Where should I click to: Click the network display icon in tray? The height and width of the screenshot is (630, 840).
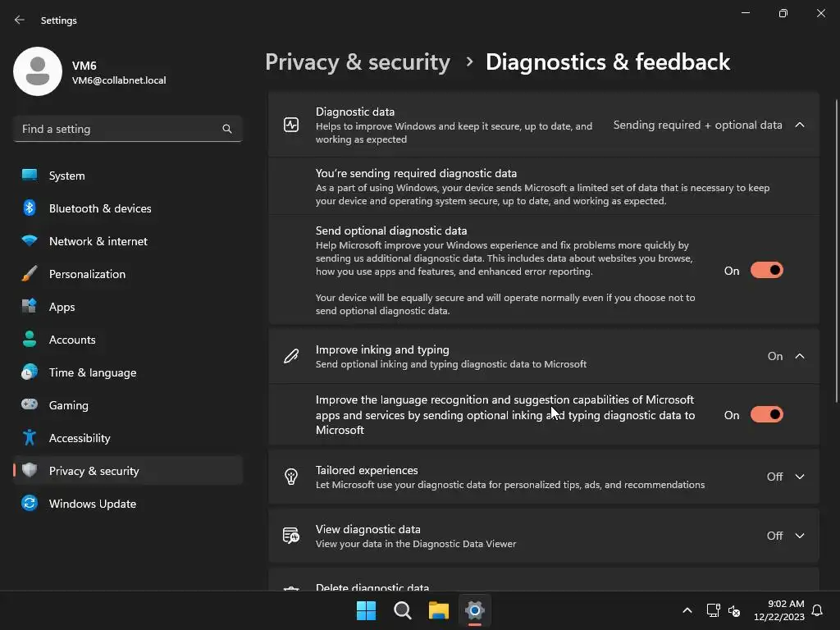[713, 610]
